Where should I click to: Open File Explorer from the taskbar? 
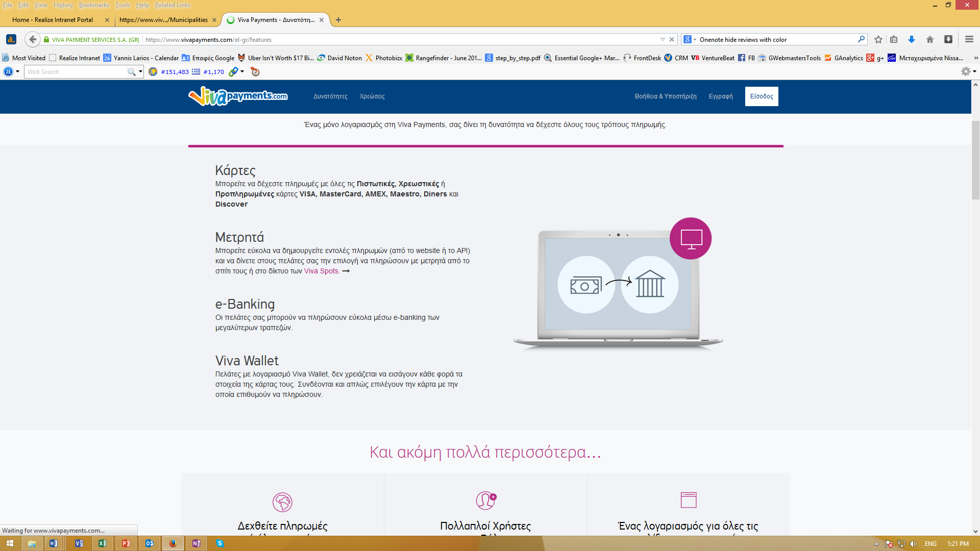tap(32, 543)
